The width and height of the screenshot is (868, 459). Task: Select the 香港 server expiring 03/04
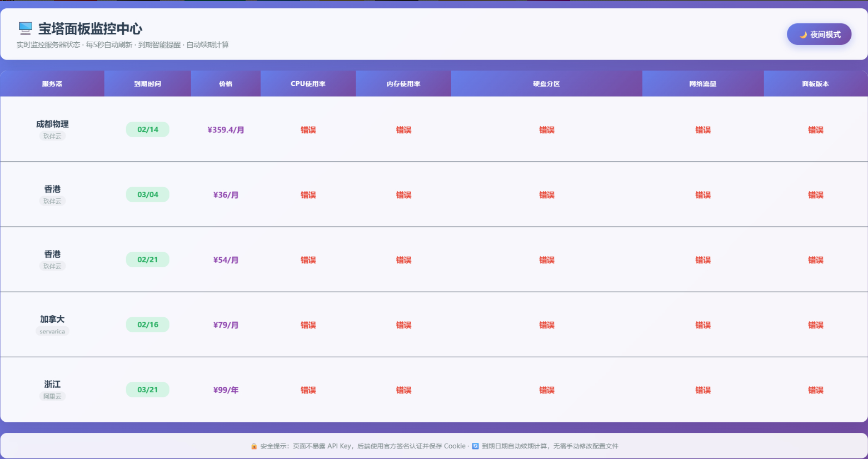click(x=52, y=189)
